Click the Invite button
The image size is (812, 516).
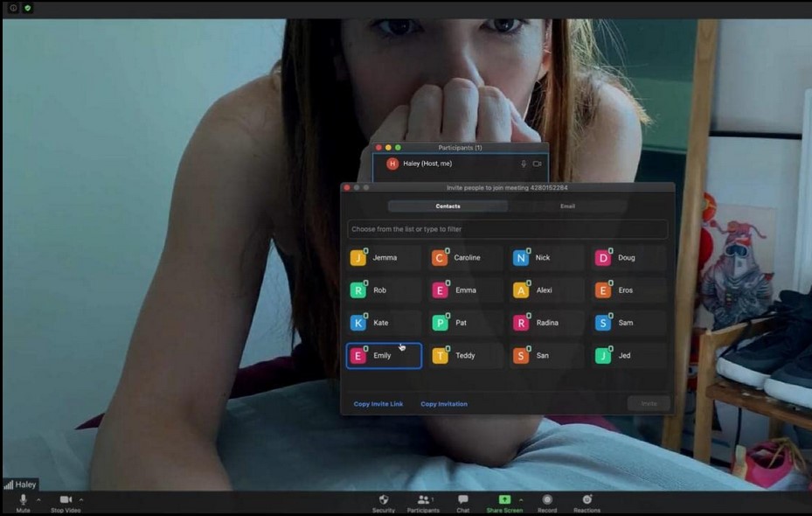[x=649, y=403]
